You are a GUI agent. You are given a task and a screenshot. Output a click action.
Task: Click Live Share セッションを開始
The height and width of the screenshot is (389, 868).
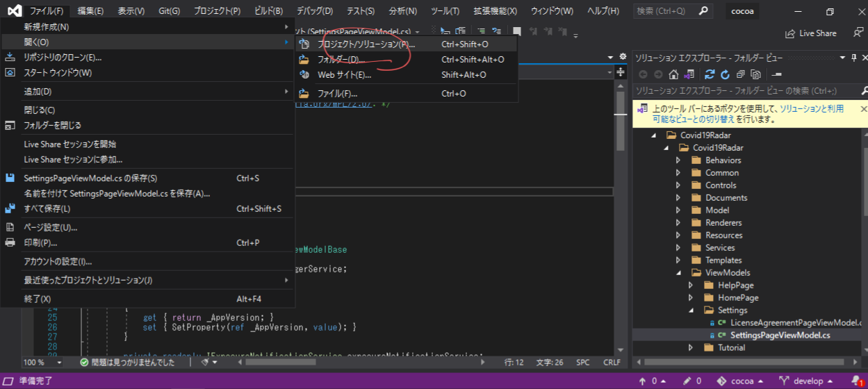(147, 144)
